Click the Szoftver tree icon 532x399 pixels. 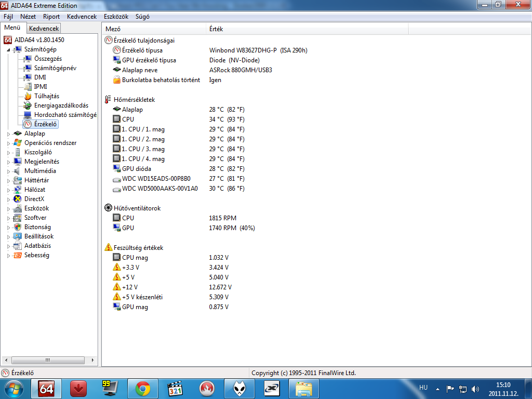pyautogui.click(x=18, y=218)
